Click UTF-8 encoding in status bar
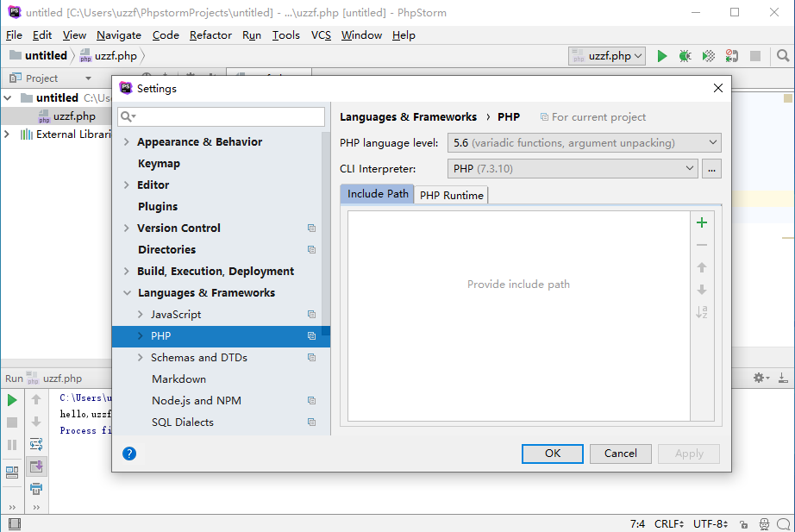 (x=710, y=524)
